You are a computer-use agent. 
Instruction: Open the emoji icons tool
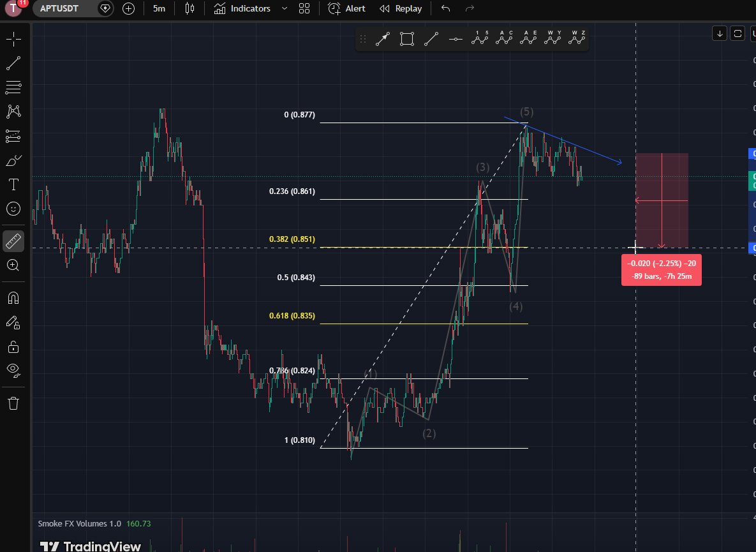13,209
